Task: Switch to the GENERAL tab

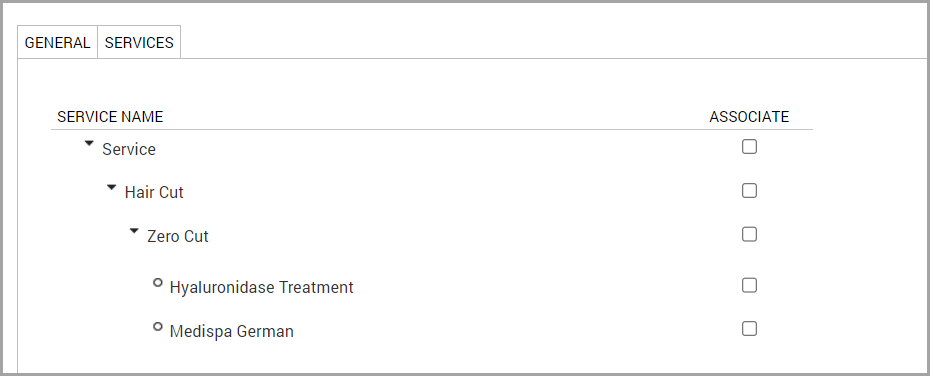Action: point(58,42)
